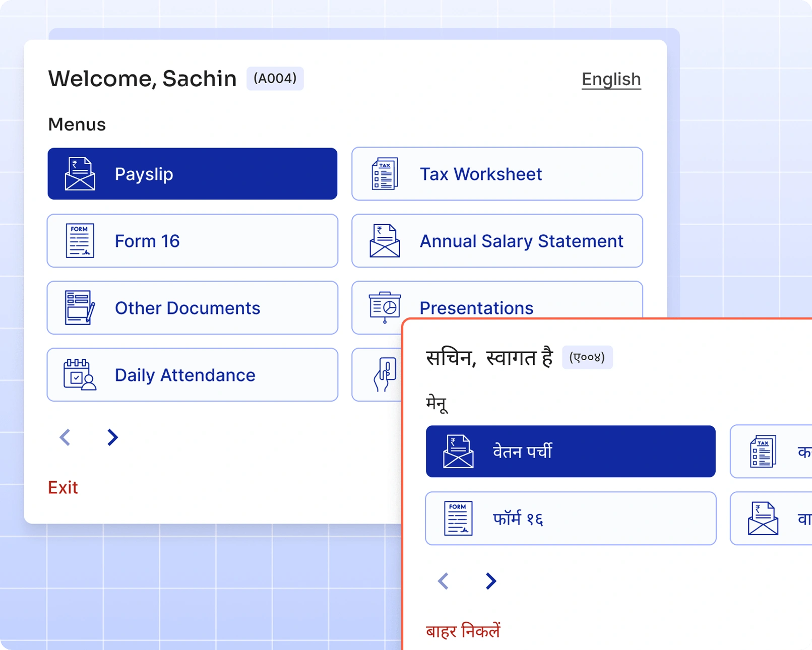Click the (A004) employee ID badge

click(x=275, y=78)
